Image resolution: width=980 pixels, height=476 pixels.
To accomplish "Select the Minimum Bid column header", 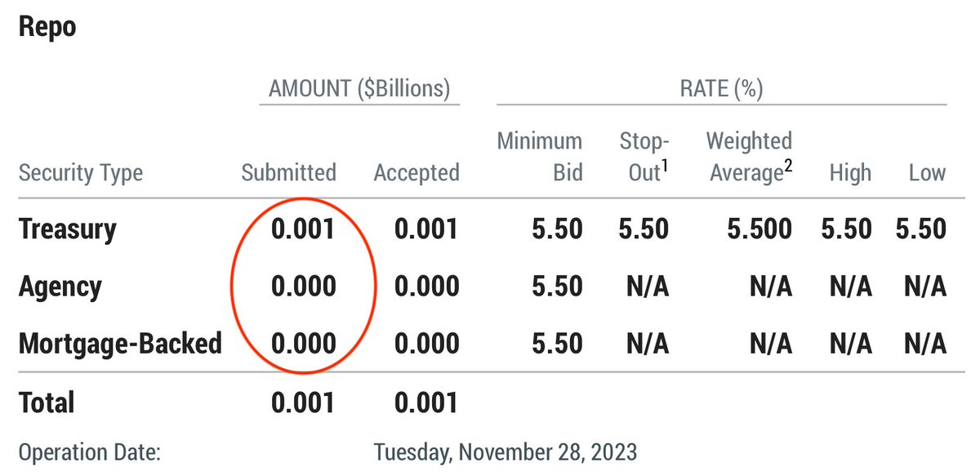I will tap(540, 157).
